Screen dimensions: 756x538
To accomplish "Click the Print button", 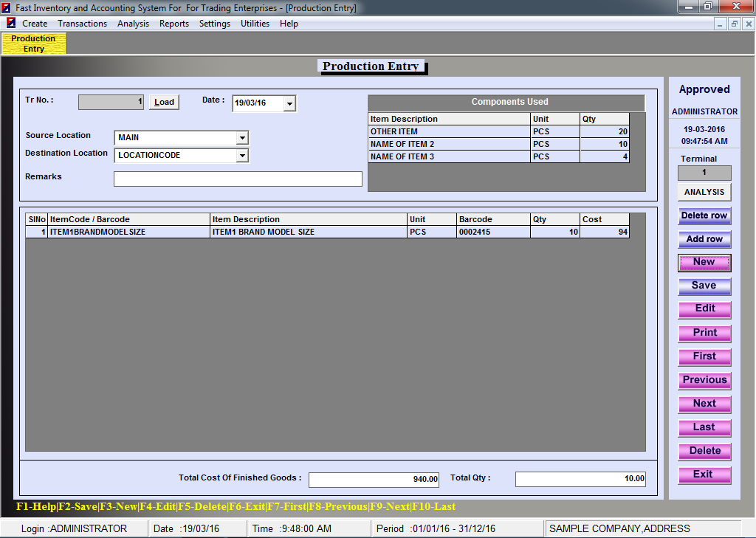I will coord(704,333).
